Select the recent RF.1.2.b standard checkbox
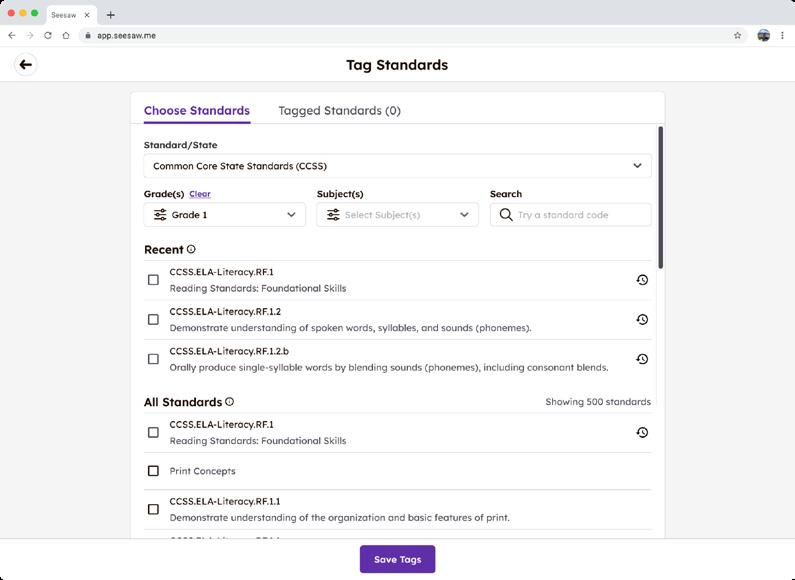The width and height of the screenshot is (795, 580). [x=153, y=359]
